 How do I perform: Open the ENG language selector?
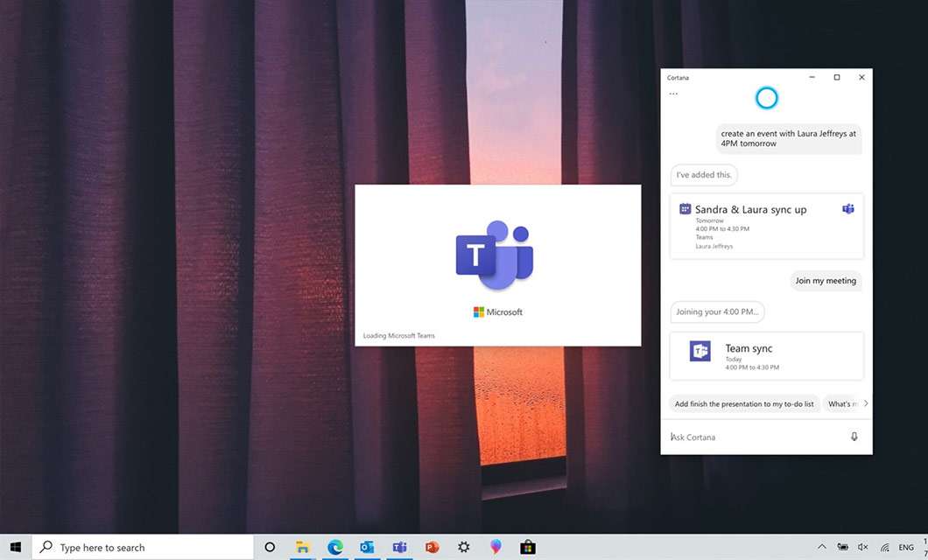pyautogui.click(x=906, y=548)
